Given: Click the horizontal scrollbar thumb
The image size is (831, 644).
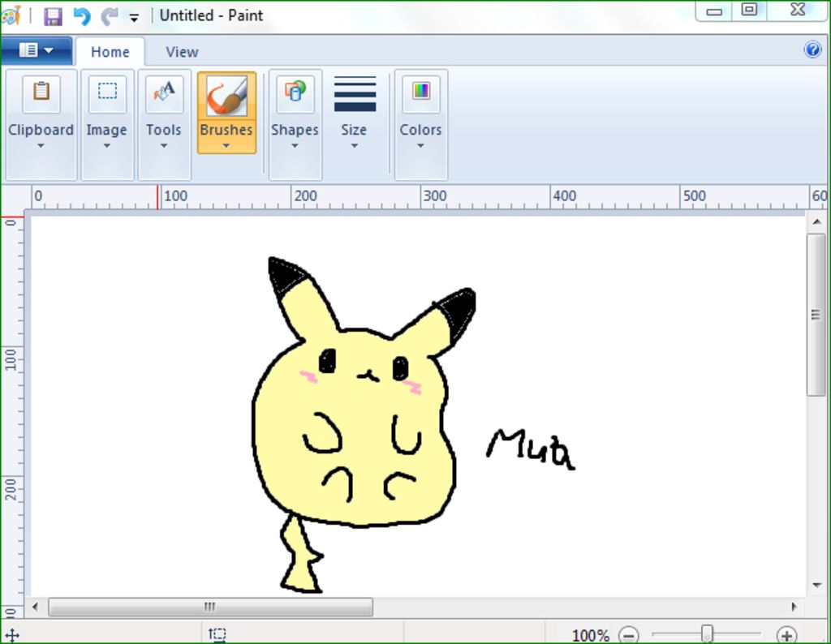Looking at the screenshot, I should (x=210, y=607).
